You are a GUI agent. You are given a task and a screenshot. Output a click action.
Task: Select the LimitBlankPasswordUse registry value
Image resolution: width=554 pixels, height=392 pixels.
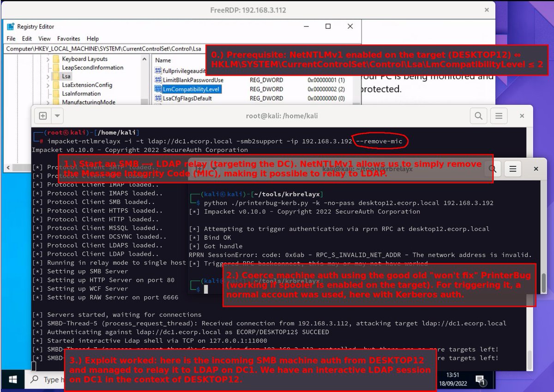(193, 80)
